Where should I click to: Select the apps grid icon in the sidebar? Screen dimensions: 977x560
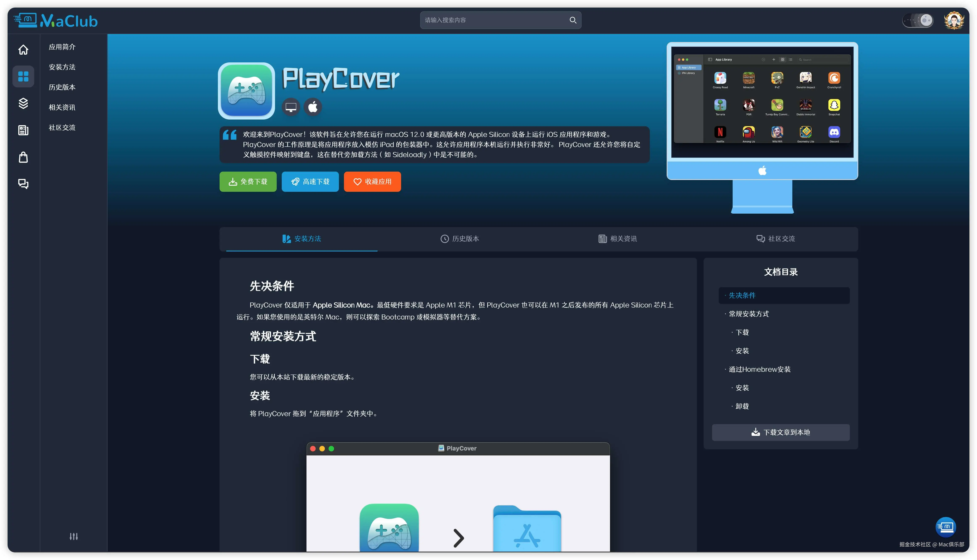tap(23, 76)
